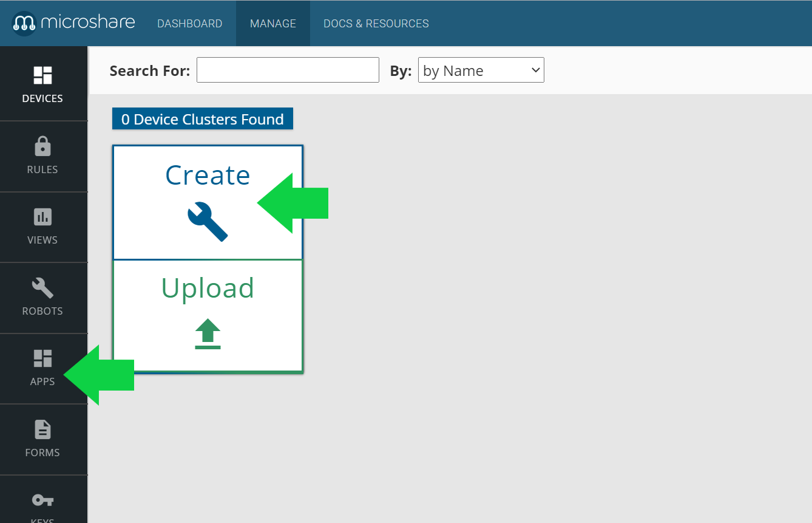This screenshot has width=812, height=523.
Task: Open Views via the bar chart icon
Action: (x=42, y=217)
